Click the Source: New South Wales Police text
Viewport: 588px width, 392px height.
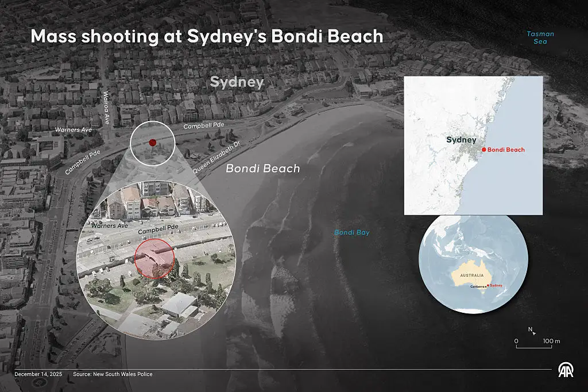click(x=113, y=374)
